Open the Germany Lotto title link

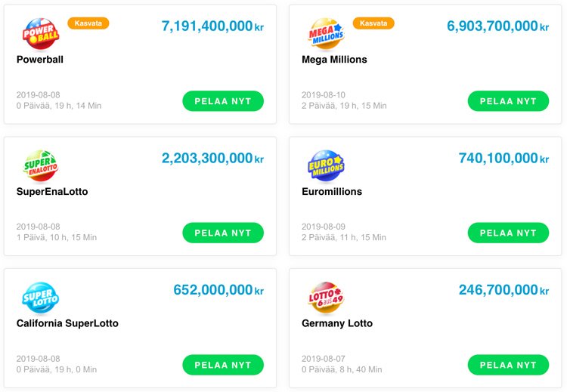pos(337,323)
